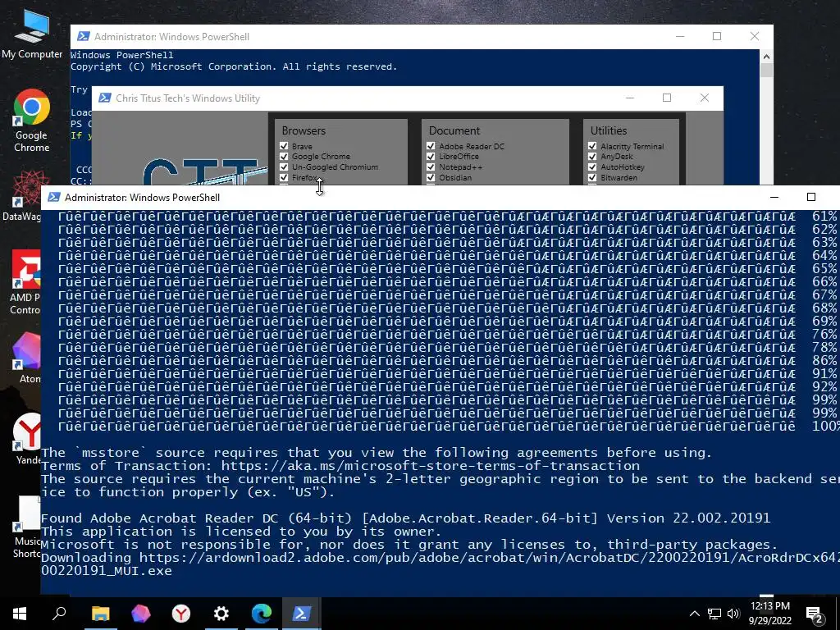Toggle the Notepad++ checkbox

pos(431,167)
